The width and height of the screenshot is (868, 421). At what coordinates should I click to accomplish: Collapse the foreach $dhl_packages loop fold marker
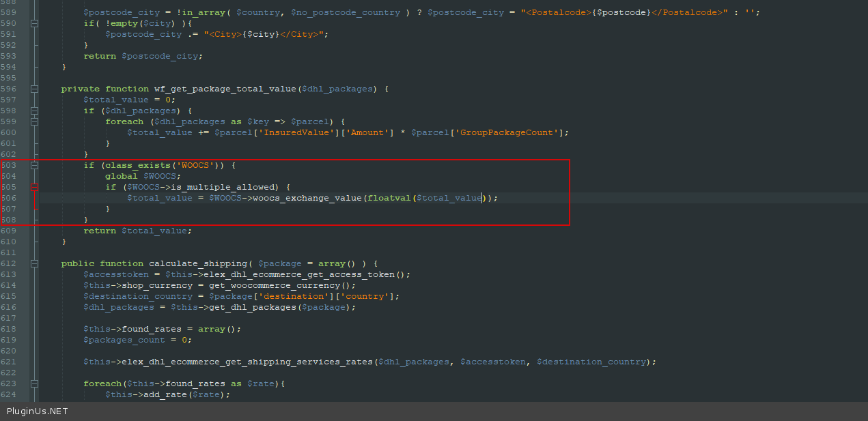35,121
